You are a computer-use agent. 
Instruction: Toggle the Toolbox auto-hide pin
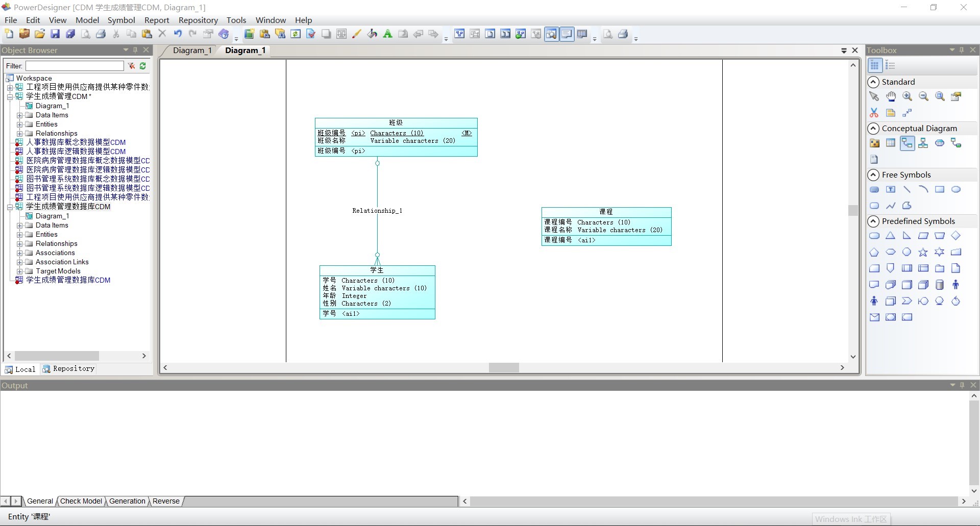tap(962, 50)
